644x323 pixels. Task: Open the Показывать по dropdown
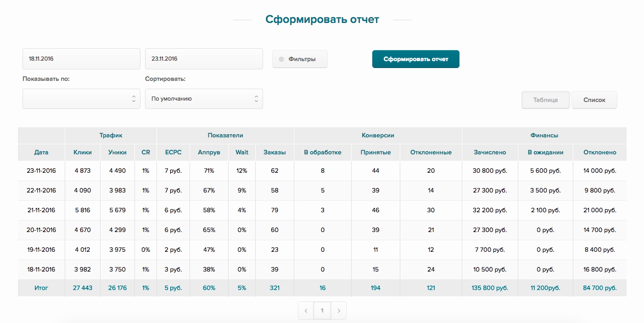click(x=81, y=99)
